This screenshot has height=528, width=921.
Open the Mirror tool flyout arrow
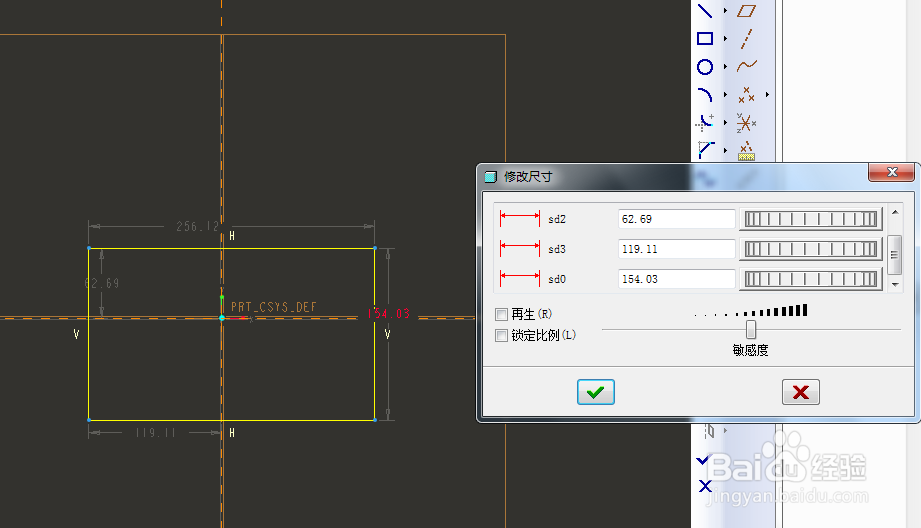(725, 431)
